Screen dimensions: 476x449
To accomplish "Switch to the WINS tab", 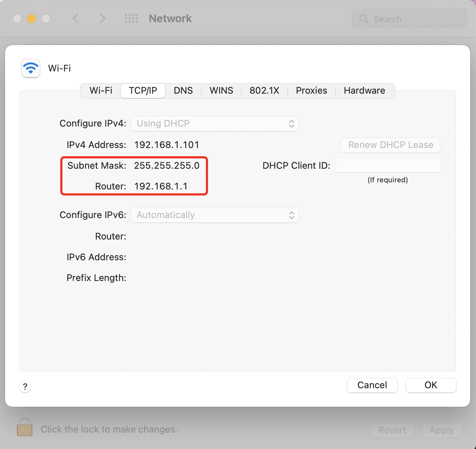I will 221,90.
